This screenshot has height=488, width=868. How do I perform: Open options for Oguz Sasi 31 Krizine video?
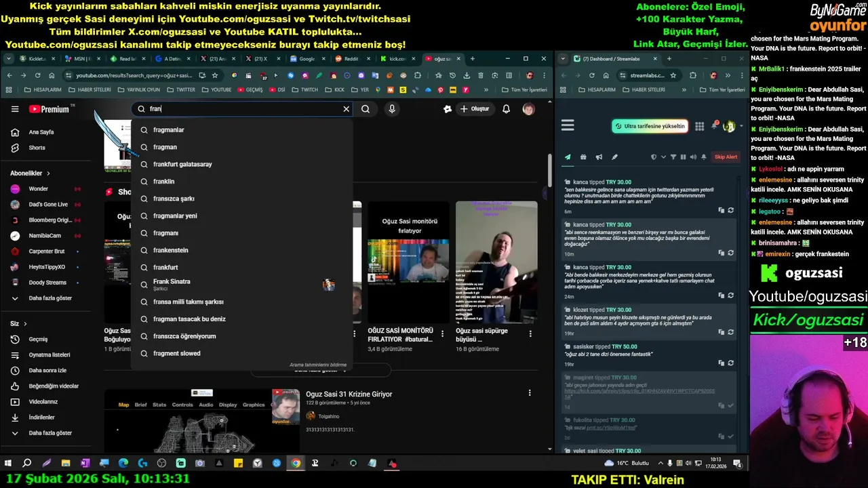(530, 393)
